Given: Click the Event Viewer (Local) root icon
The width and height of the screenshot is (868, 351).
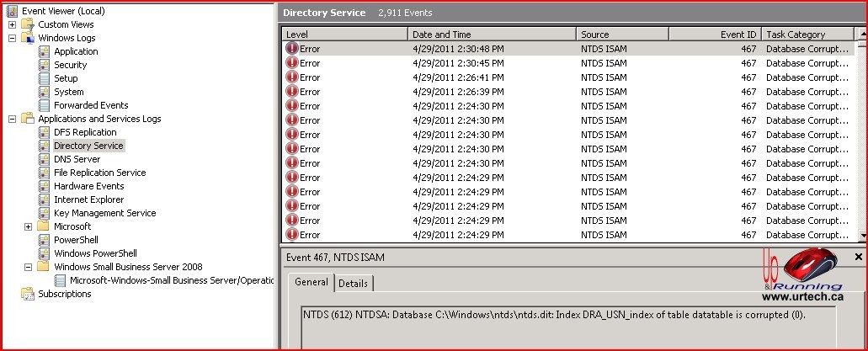Looking at the screenshot, I should pos(12,11).
